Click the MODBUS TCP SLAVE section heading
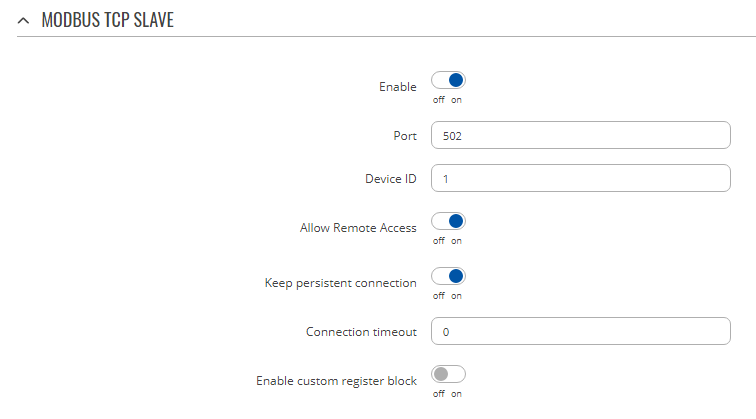This screenshot has width=756, height=419. (x=107, y=20)
